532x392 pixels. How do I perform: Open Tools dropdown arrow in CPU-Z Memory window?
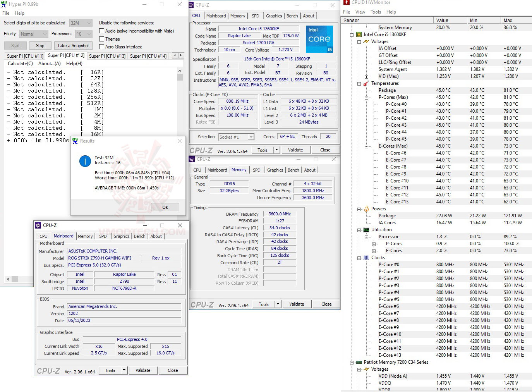[x=278, y=304]
